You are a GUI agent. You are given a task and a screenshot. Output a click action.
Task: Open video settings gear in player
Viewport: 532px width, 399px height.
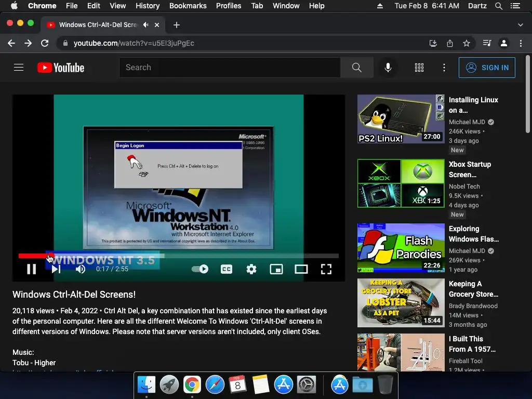tap(251, 269)
